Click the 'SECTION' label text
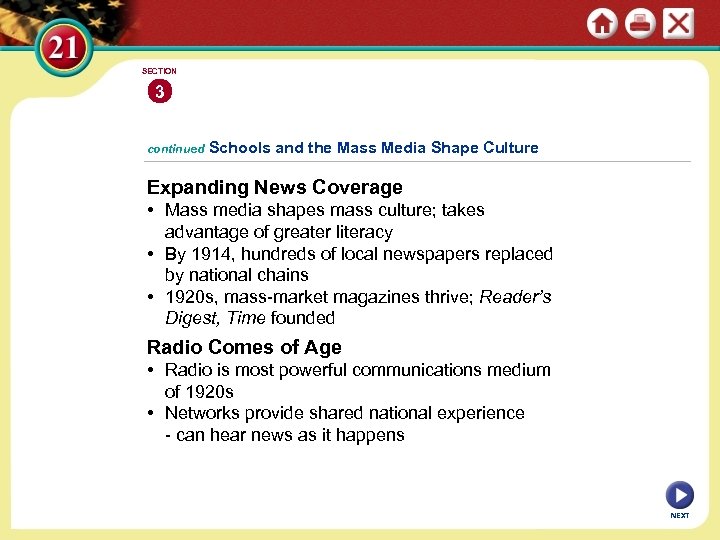Viewport: 720px width, 540px height. click(x=159, y=71)
